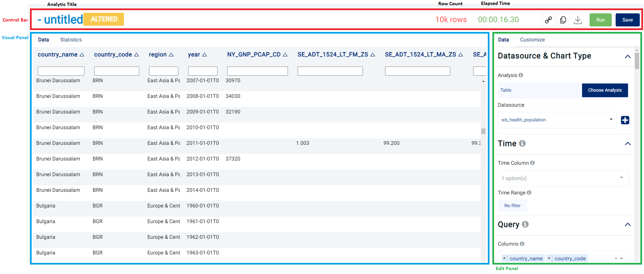
Task: Select Data tab in visual panel
Action: click(43, 39)
